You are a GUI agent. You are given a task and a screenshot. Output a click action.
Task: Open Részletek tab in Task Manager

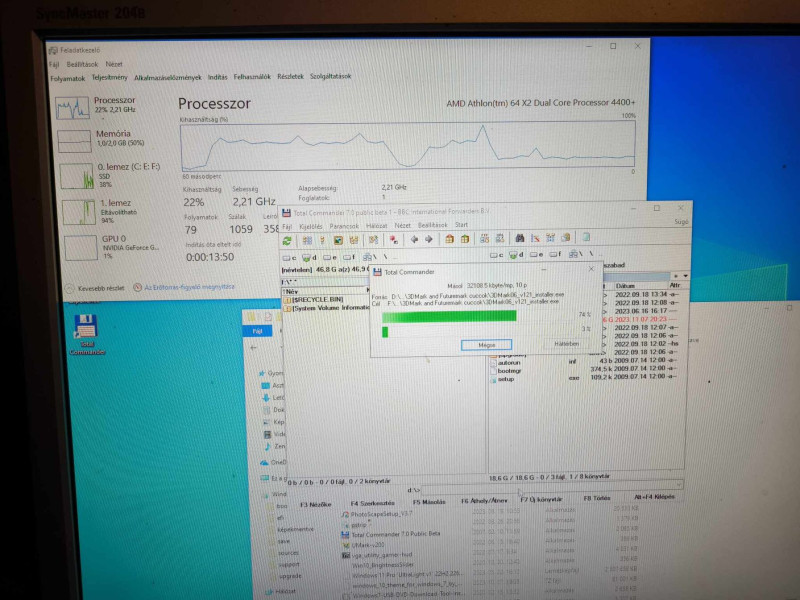coord(290,77)
